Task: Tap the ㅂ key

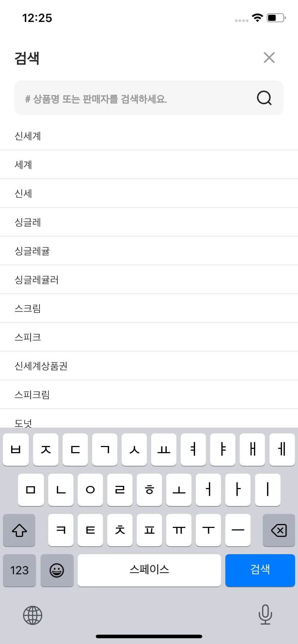Action: tap(16, 450)
